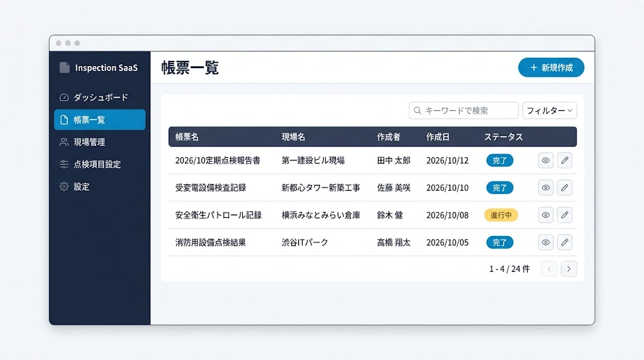Open 設定 in the sidebar
644x360 pixels.
click(x=100, y=186)
